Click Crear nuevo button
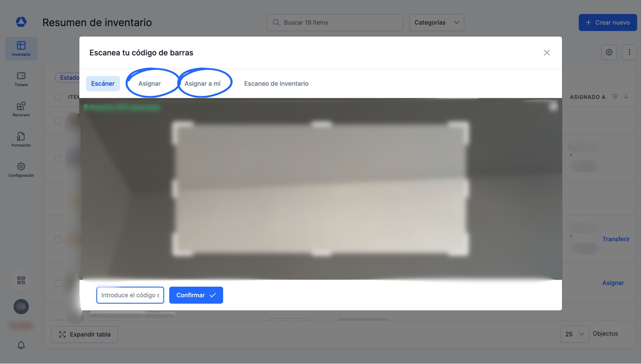The image size is (642, 364). pyautogui.click(x=608, y=23)
